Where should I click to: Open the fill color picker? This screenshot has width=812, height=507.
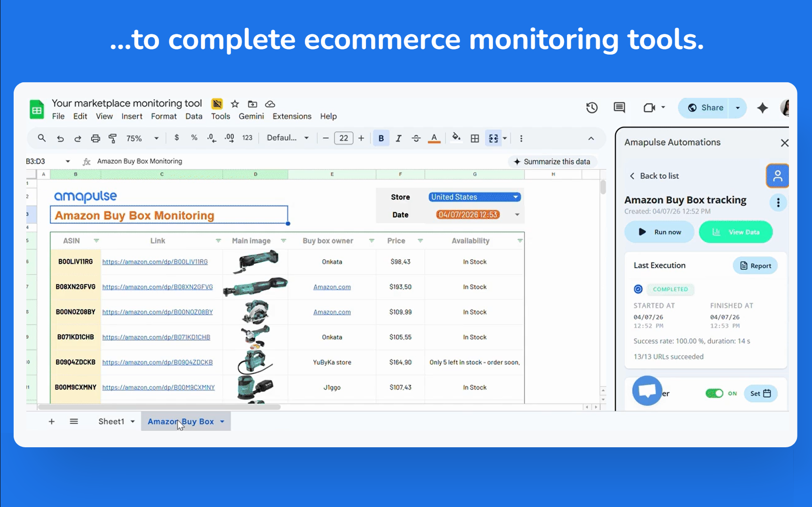(x=456, y=138)
